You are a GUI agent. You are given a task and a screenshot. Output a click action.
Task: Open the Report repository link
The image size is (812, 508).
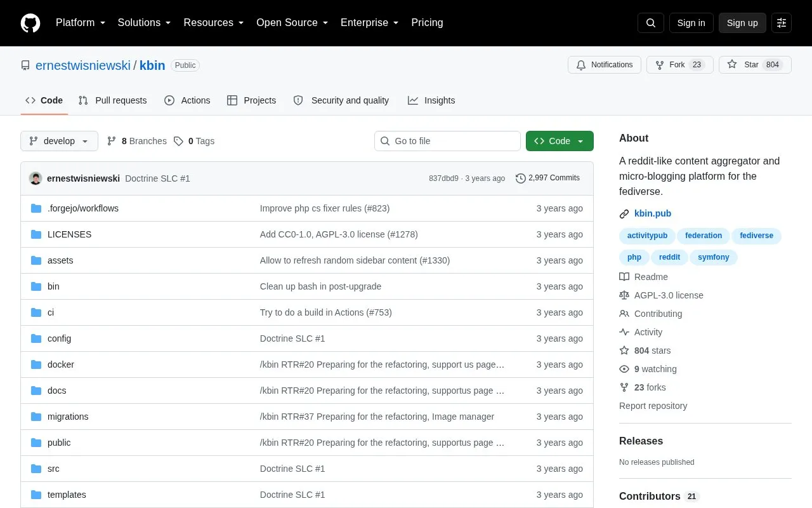pos(653,406)
